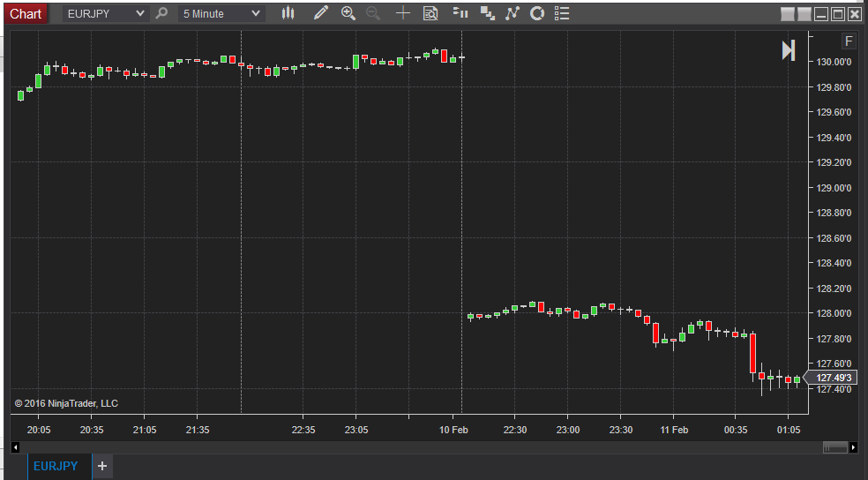
Task: Open the overlapping squares chart objects icon
Action: (x=487, y=13)
